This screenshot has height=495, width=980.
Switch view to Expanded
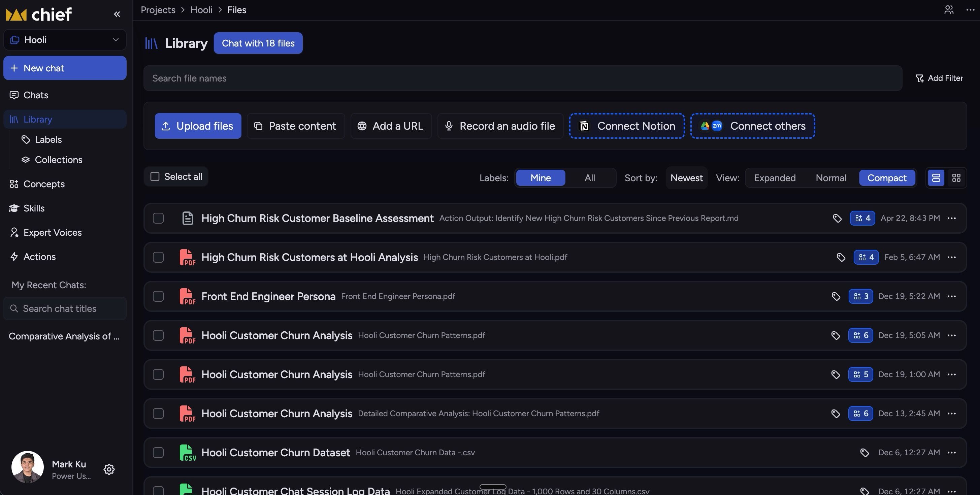coord(775,178)
